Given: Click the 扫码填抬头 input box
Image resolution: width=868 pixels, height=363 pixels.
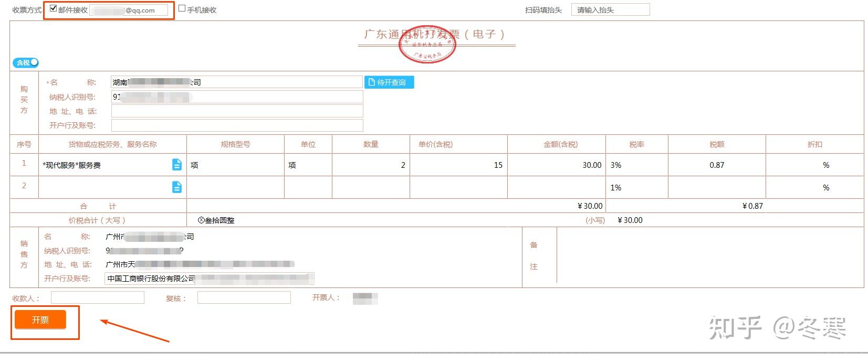Looking at the screenshot, I should tap(610, 9).
